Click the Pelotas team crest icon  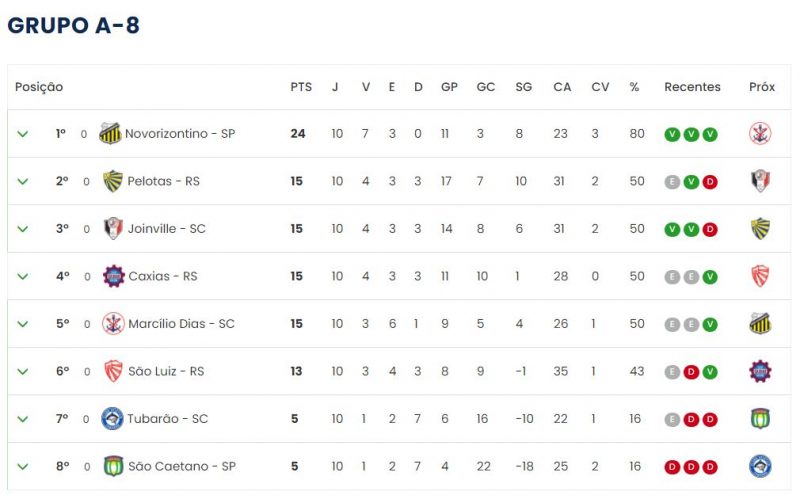pyautogui.click(x=113, y=181)
